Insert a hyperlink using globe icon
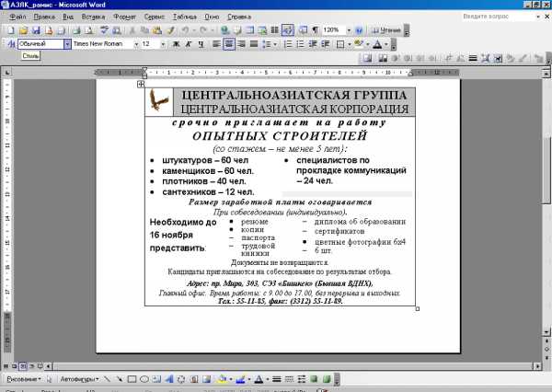This screenshot has height=392, width=552. pyautogui.click(x=224, y=30)
